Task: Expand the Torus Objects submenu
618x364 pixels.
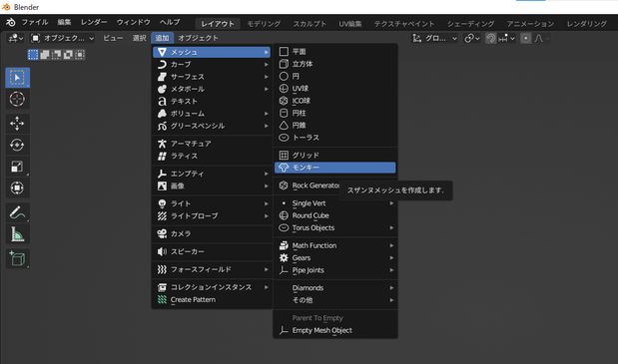Action: click(x=335, y=227)
